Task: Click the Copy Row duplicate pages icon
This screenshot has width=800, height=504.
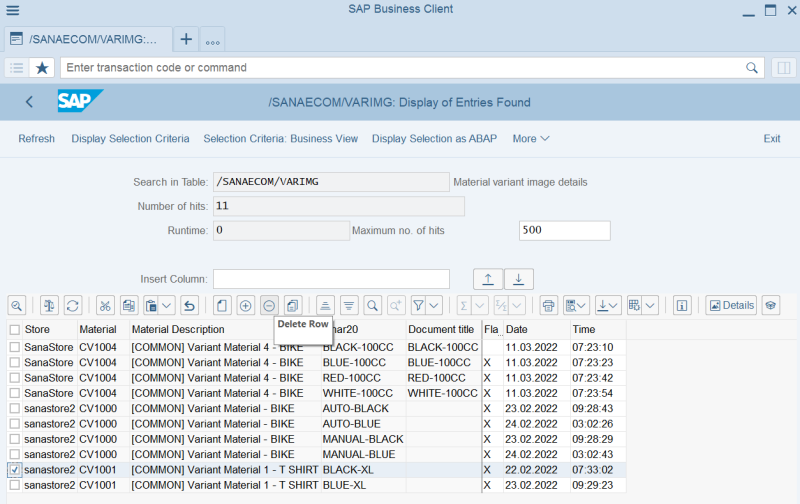Action: pos(292,306)
